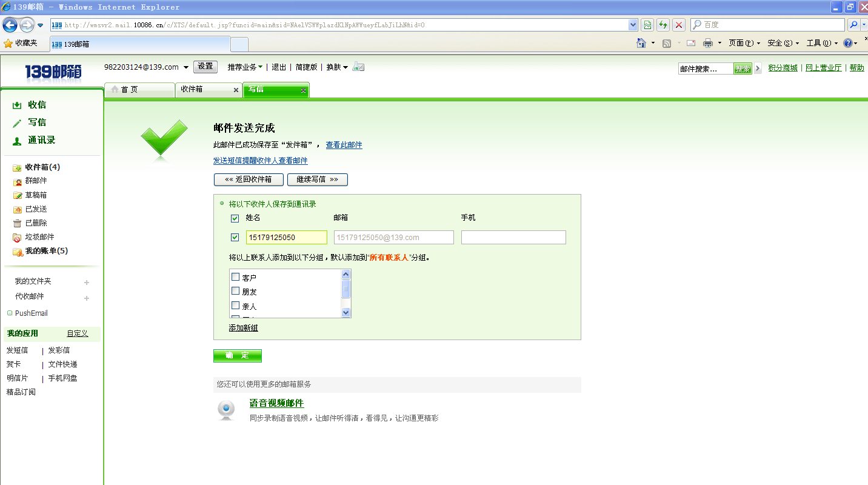Click the browser Home icon
Image resolution: width=868 pixels, height=485 pixels.
coord(641,43)
